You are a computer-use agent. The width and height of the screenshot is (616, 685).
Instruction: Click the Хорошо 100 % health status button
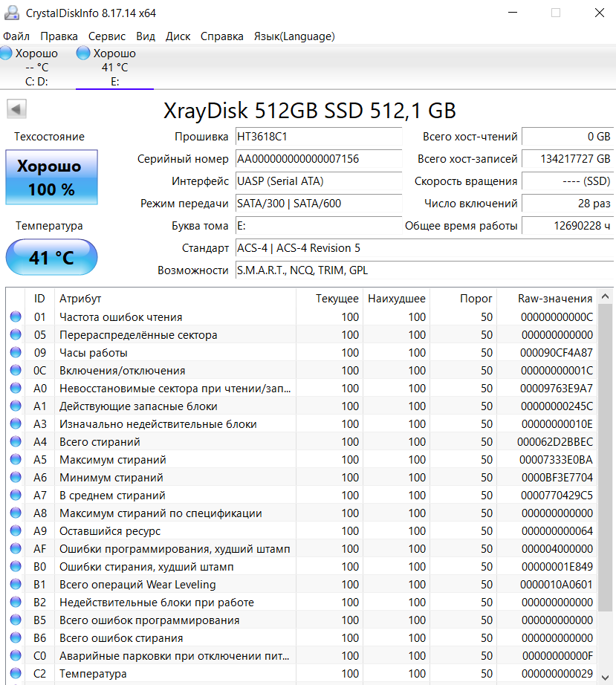click(51, 177)
